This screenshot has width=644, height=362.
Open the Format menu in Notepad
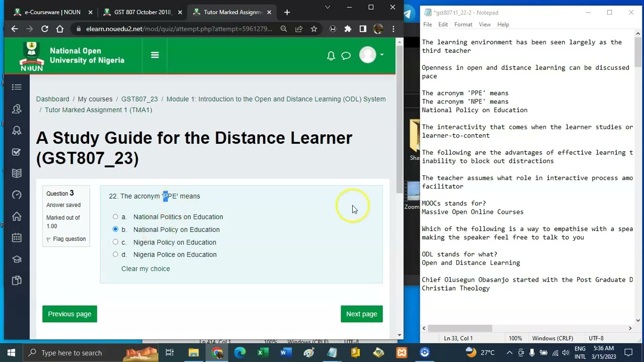pyautogui.click(x=463, y=24)
